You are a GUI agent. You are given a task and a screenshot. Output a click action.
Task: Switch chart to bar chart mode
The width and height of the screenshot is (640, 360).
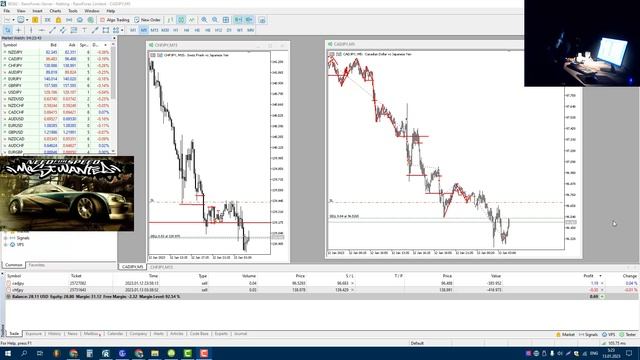(170, 20)
